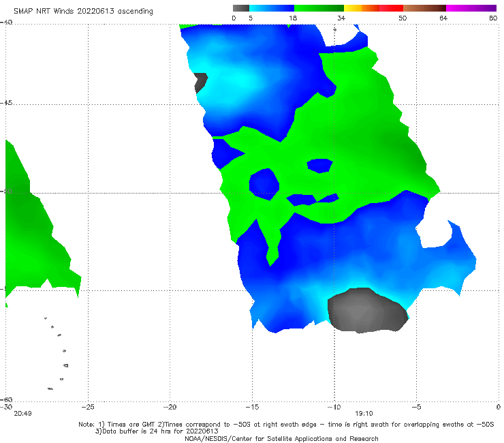This screenshot has width=504, height=443.
Task: Click the '-40' latitude axis label
Action: (x=6, y=22)
